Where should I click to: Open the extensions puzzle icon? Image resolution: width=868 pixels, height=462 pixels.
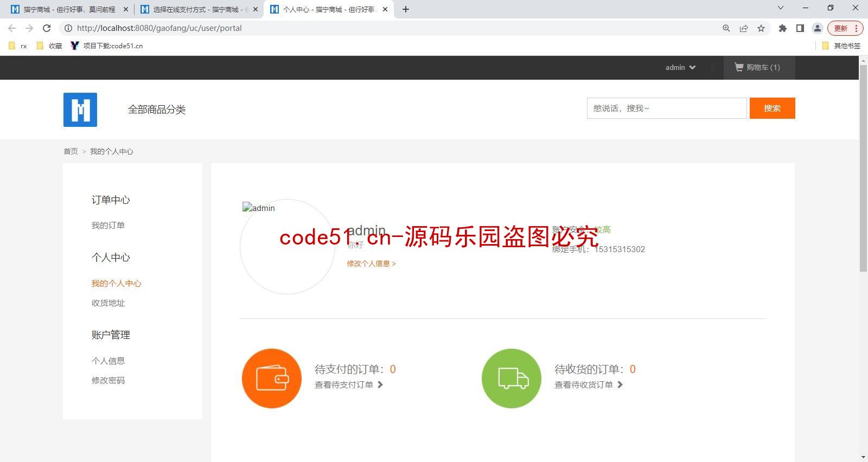pyautogui.click(x=783, y=28)
